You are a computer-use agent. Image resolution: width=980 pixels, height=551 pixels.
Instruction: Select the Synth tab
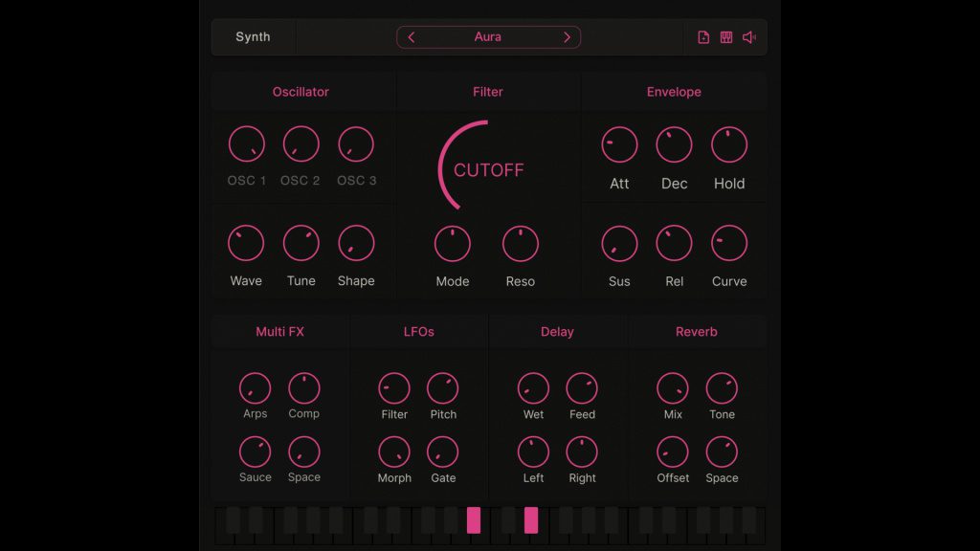(251, 36)
